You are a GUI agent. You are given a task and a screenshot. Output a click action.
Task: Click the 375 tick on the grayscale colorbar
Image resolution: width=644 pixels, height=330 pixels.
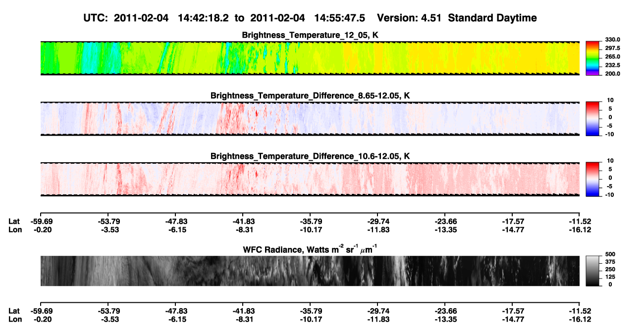click(611, 262)
